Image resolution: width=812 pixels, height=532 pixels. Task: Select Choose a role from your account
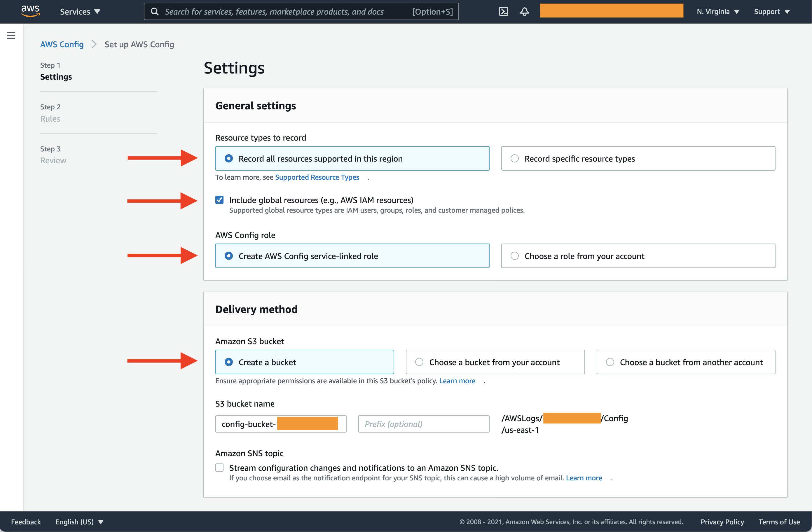pyautogui.click(x=638, y=256)
